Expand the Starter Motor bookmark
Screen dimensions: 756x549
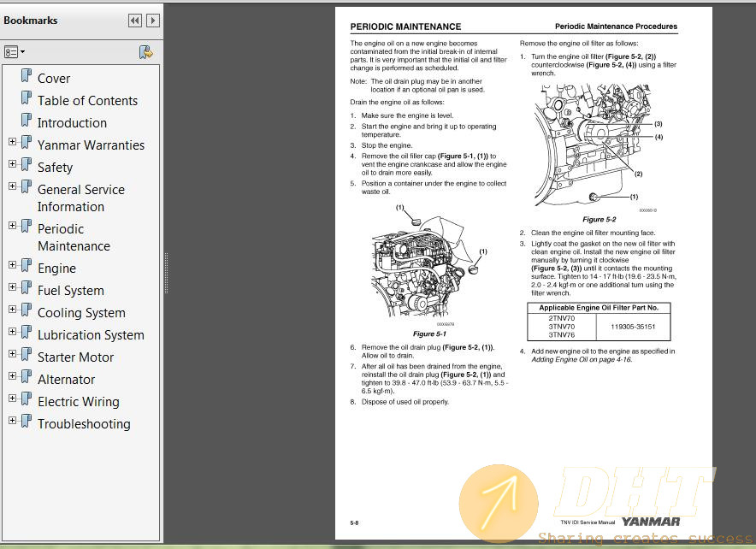coord(13,354)
